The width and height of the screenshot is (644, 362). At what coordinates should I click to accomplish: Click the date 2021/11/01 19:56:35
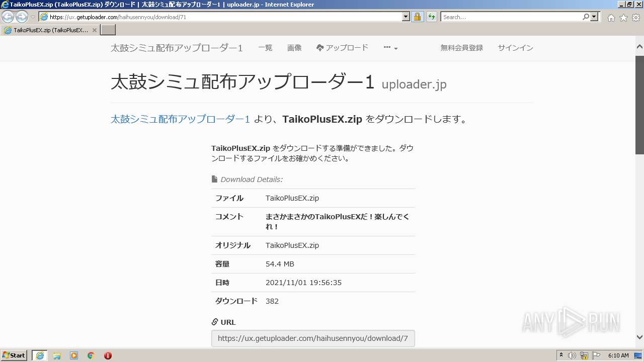click(x=303, y=283)
